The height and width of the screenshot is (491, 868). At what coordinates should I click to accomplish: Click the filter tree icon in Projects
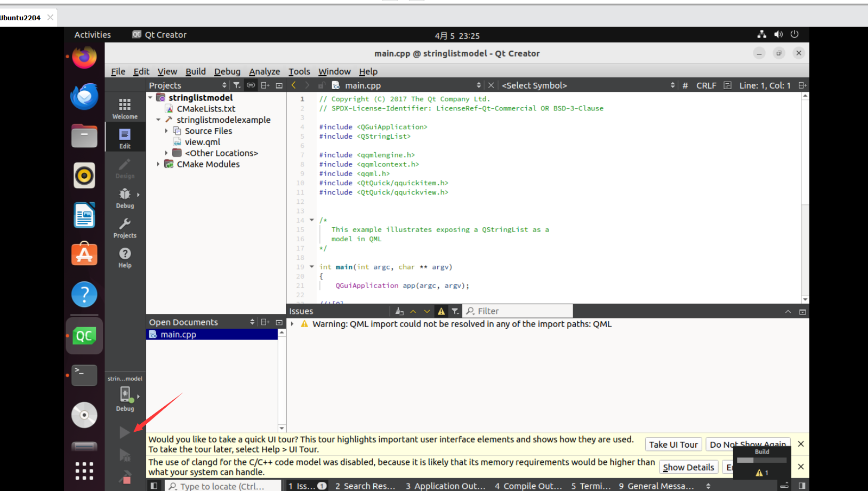[x=237, y=85]
